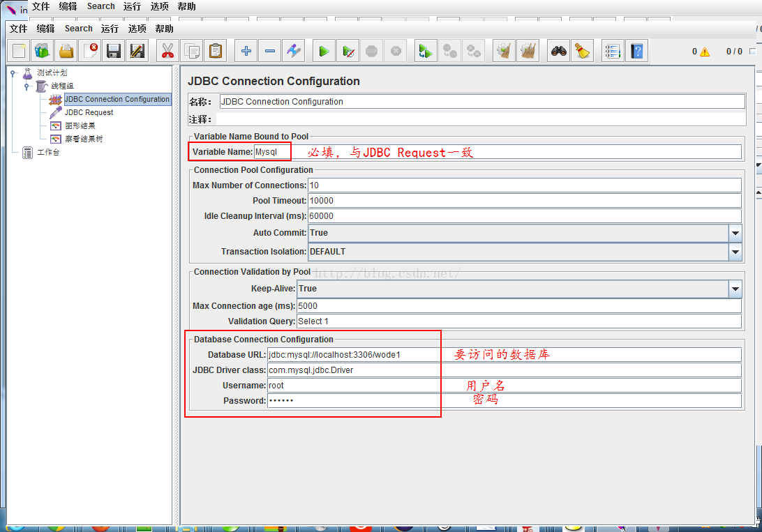Open the Templates toolbar icon
The height and width of the screenshot is (532, 762).
tap(43, 50)
